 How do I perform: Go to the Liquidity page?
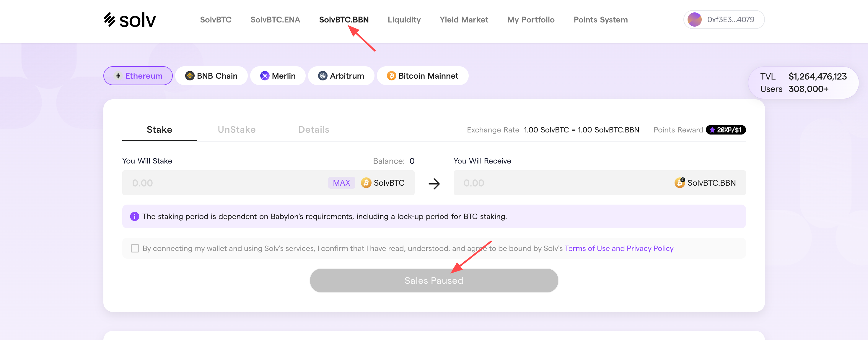point(404,20)
